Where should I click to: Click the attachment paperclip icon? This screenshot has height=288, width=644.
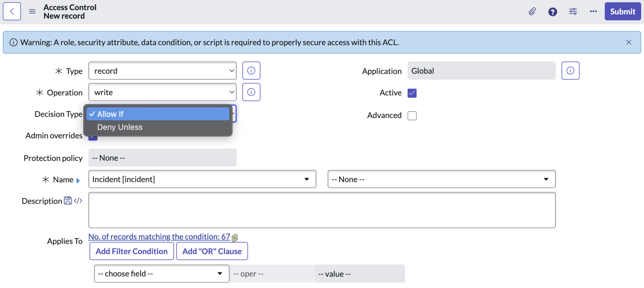[x=532, y=11]
